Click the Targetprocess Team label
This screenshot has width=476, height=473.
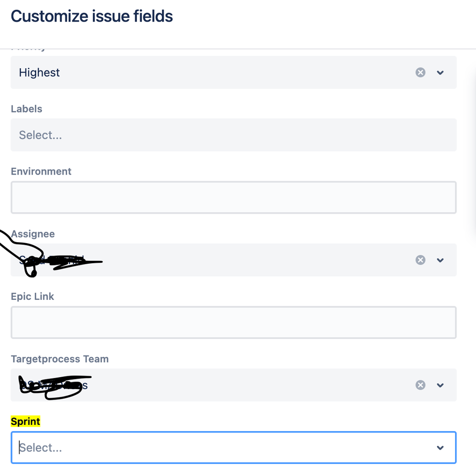tap(60, 359)
